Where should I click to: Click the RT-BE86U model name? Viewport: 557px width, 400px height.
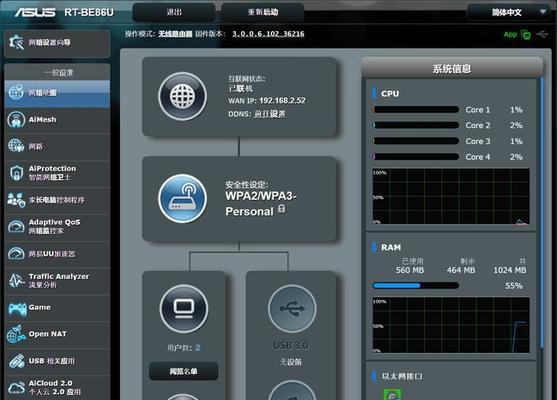pos(89,12)
